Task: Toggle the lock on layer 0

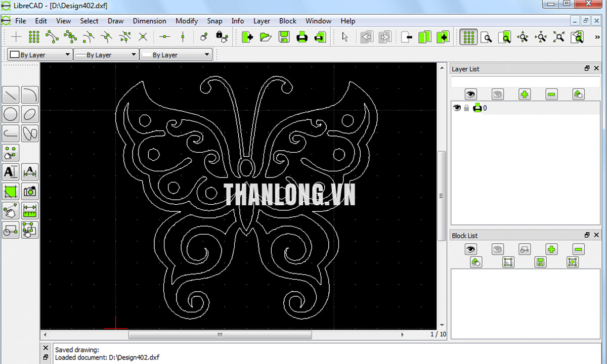Action: [x=466, y=108]
